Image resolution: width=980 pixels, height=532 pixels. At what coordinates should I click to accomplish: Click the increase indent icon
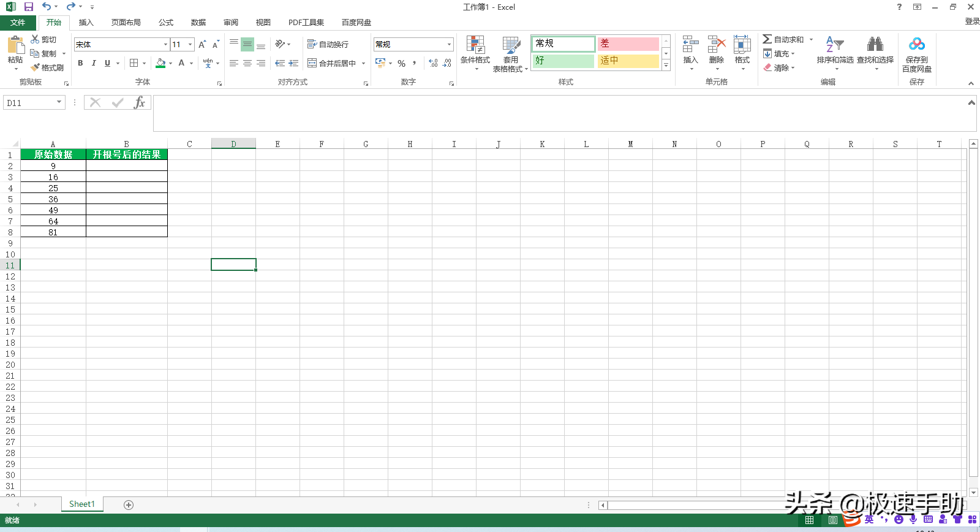pos(293,63)
